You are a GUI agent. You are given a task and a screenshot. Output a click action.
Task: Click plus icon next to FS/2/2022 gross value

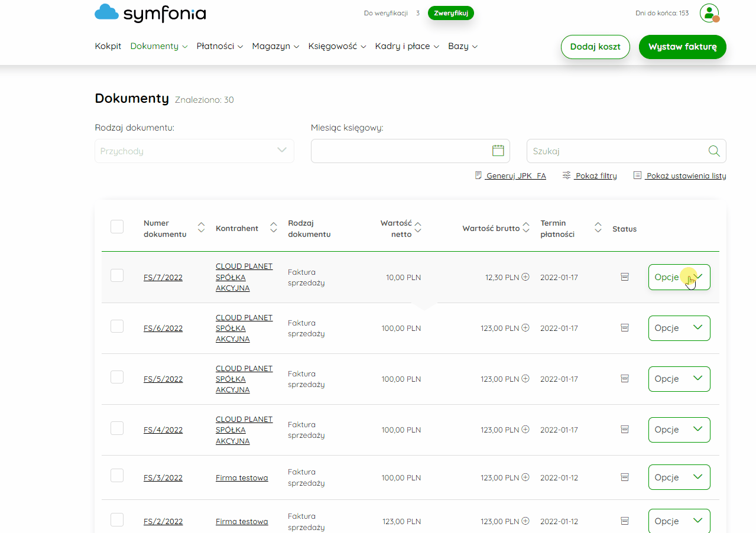point(525,521)
